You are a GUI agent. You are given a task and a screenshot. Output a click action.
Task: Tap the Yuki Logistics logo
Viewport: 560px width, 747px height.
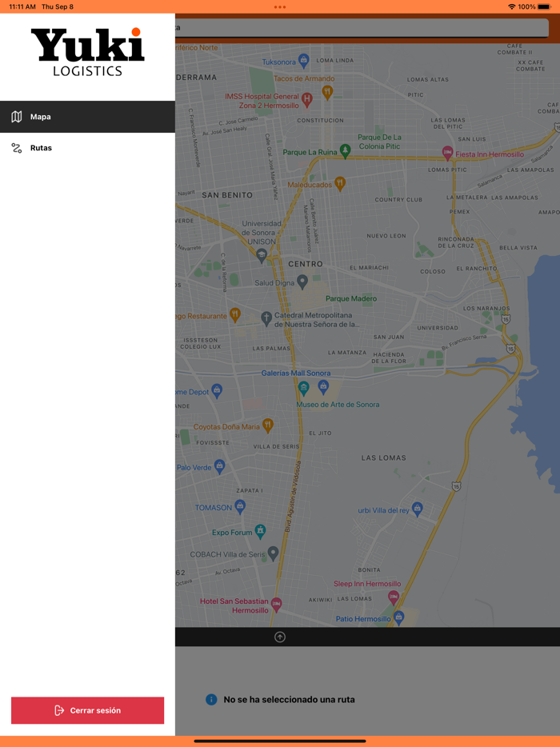click(87, 52)
